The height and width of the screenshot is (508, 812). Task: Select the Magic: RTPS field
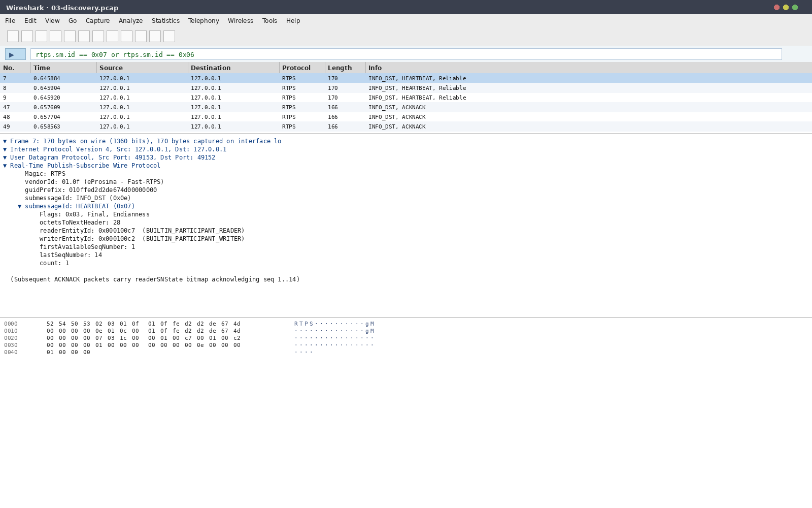[45, 174]
